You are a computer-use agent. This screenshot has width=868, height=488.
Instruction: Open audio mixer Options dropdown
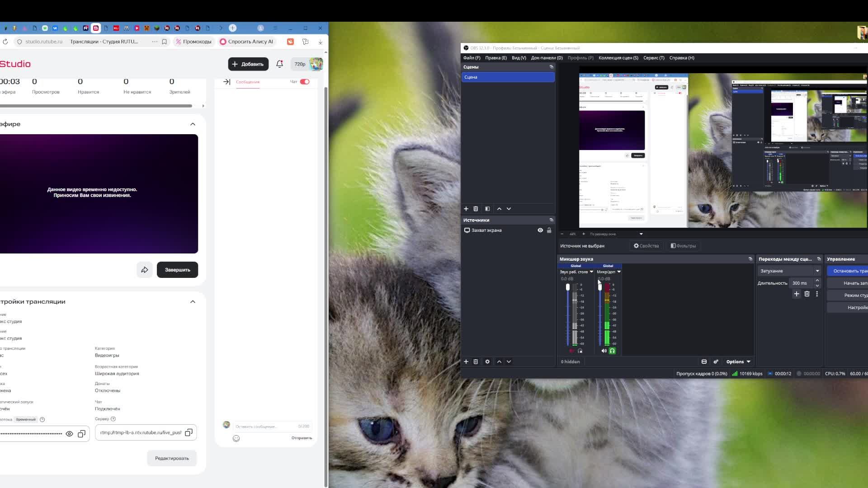(738, 361)
